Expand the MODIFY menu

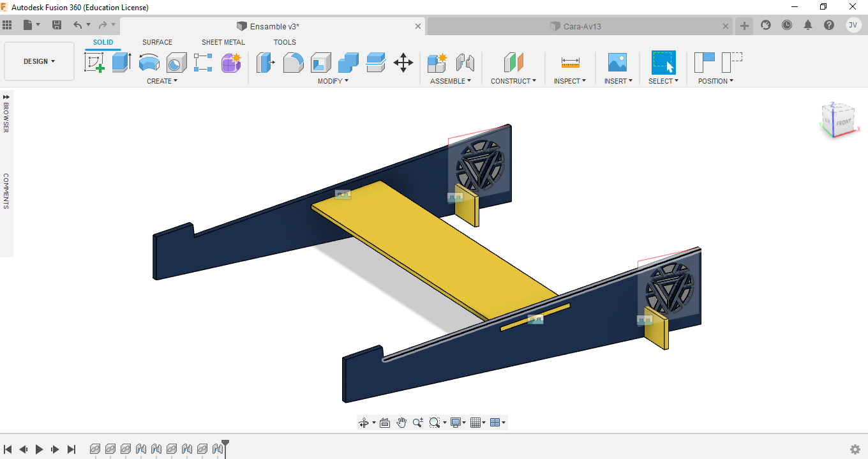click(x=333, y=81)
